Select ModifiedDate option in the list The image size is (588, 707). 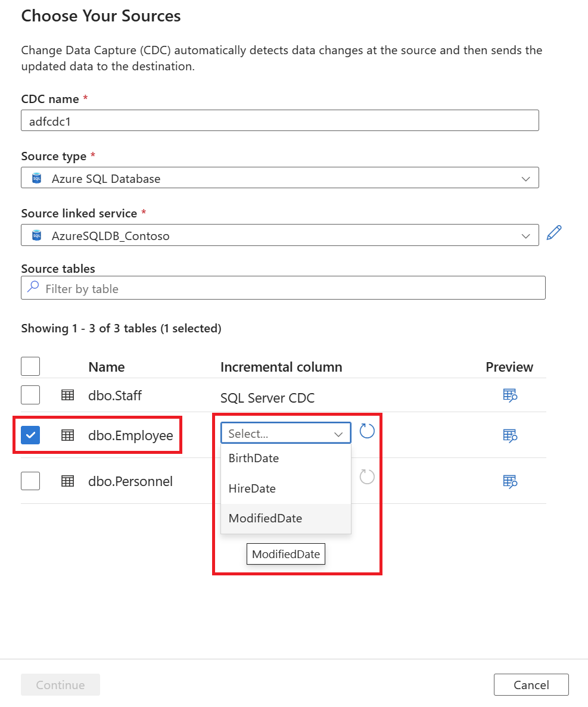pos(265,518)
